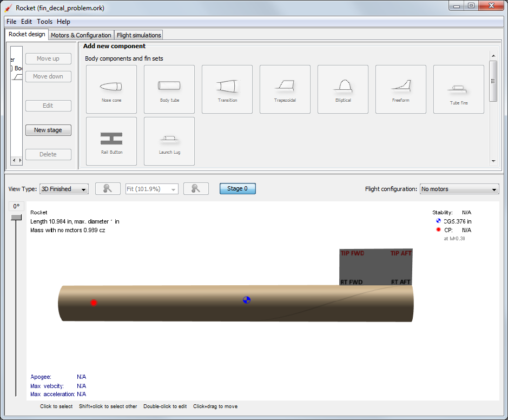Click the blue CG indicator marker
Viewport: 508px width, 420px height.
(247, 300)
